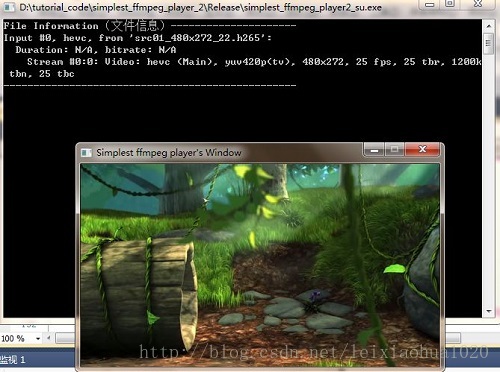Image resolution: width=500 pixels, height=372 pixels.
Task: Click the 'tbn, 25 tbc' console line
Action: (x=42, y=74)
